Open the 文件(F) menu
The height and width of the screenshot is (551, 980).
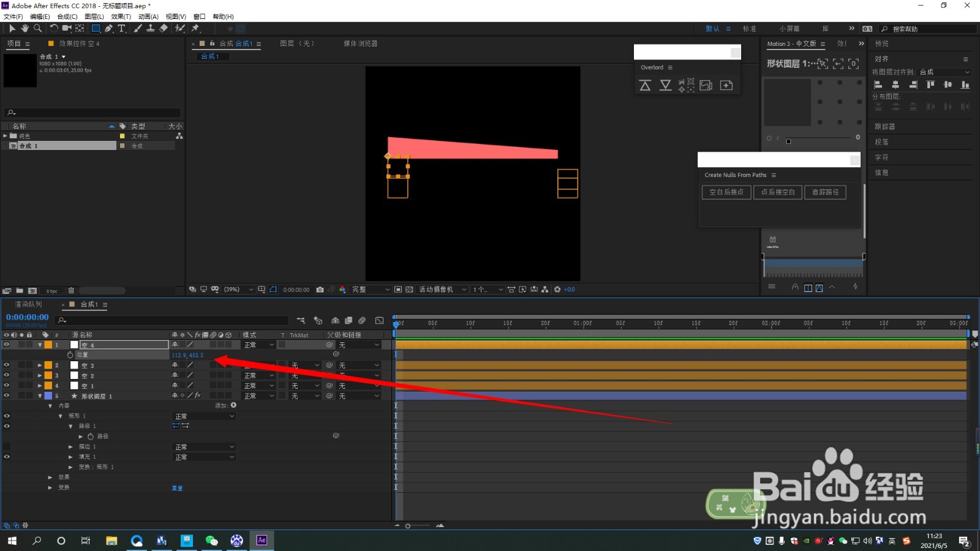13,17
